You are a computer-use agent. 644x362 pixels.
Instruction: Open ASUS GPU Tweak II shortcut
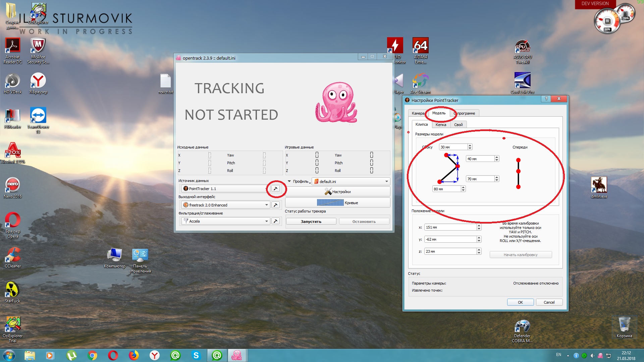522,47
